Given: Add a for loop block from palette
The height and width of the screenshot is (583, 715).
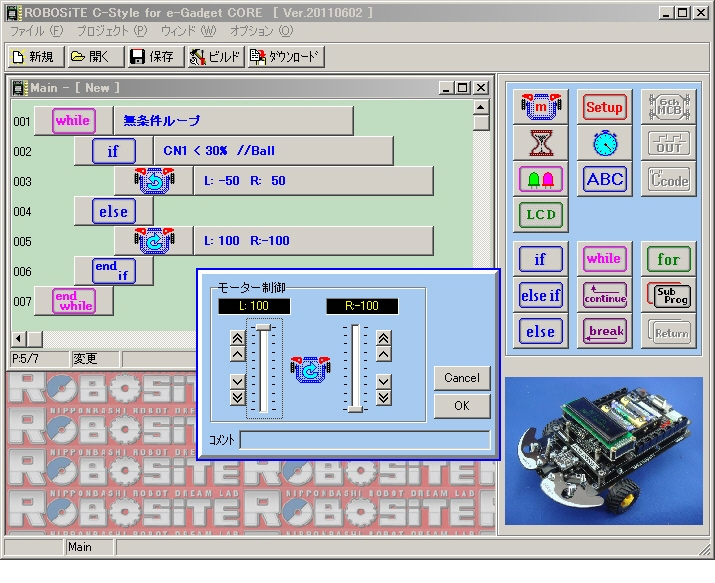Looking at the screenshot, I should pyautogui.click(x=668, y=259).
